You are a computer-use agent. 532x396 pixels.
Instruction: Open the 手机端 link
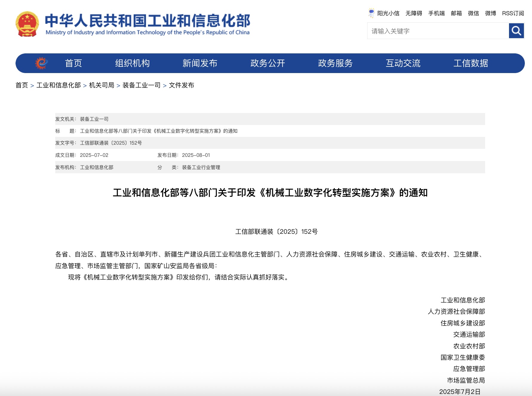(x=436, y=13)
